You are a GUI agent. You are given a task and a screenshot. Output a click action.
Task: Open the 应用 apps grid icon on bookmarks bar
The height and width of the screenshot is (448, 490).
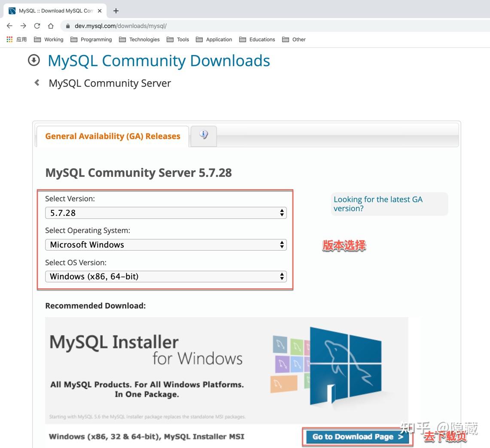9,39
